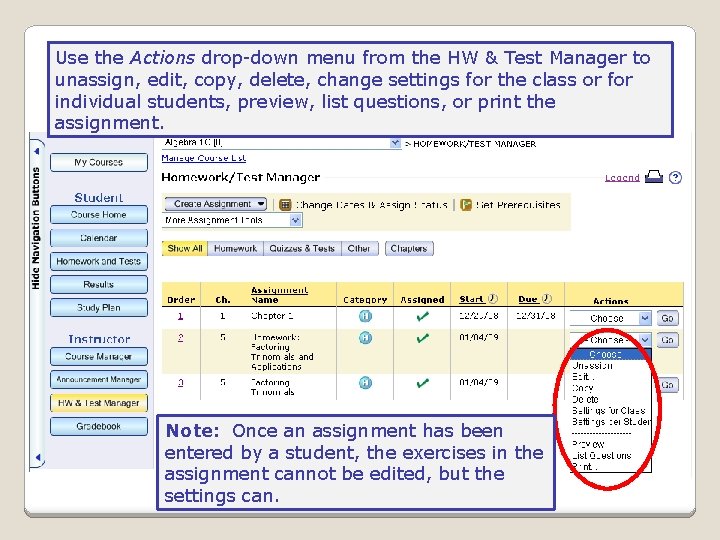Image resolution: width=720 pixels, height=540 pixels.
Task: Select the Show All tab
Action: tap(185, 248)
